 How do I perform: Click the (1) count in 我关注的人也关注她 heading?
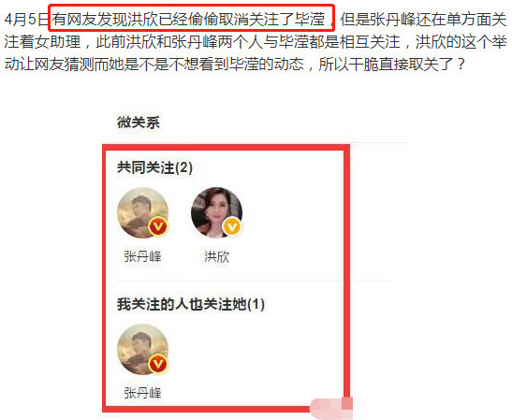256,304
